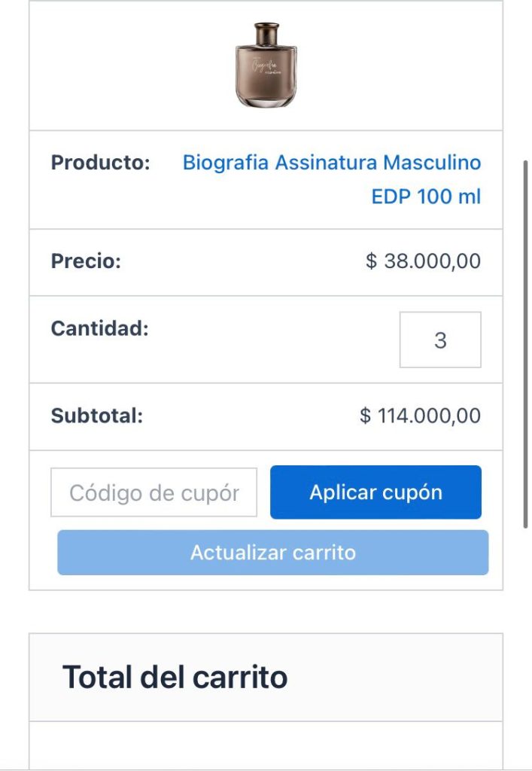This screenshot has width=532, height=771.
Task: Click the 'EDP 100 ml' link text
Action: click(425, 197)
